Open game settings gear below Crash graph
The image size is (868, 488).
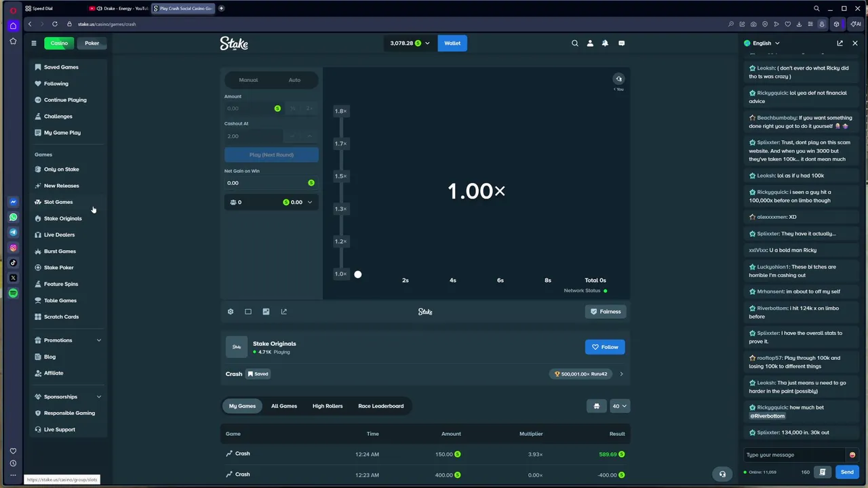[x=231, y=312]
